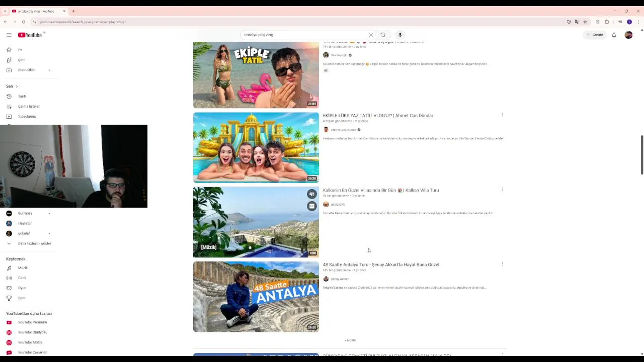Click the page vertical scrollbar thumb
The width and height of the screenshot is (644, 362).
click(x=641, y=155)
